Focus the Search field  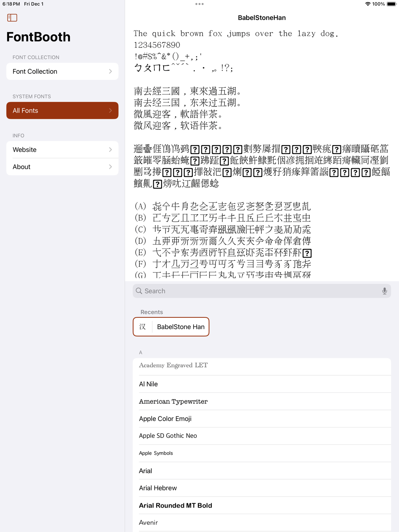(x=262, y=291)
